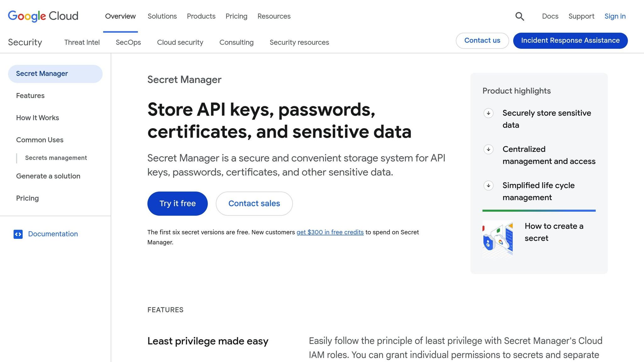
Task: Switch to the Cloud security tab
Action: click(180, 42)
